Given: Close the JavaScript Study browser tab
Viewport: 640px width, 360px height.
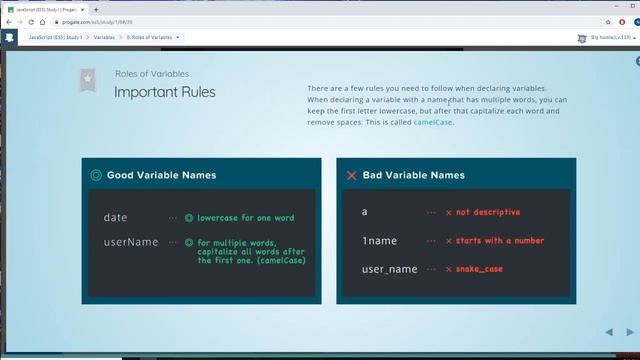Looking at the screenshot, I should (x=82, y=9).
